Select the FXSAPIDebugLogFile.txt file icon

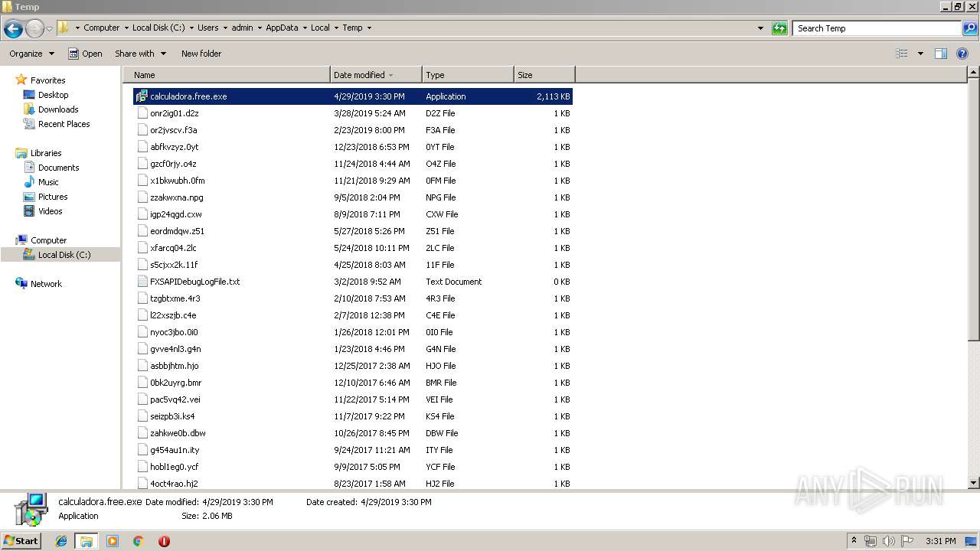(x=142, y=282)
